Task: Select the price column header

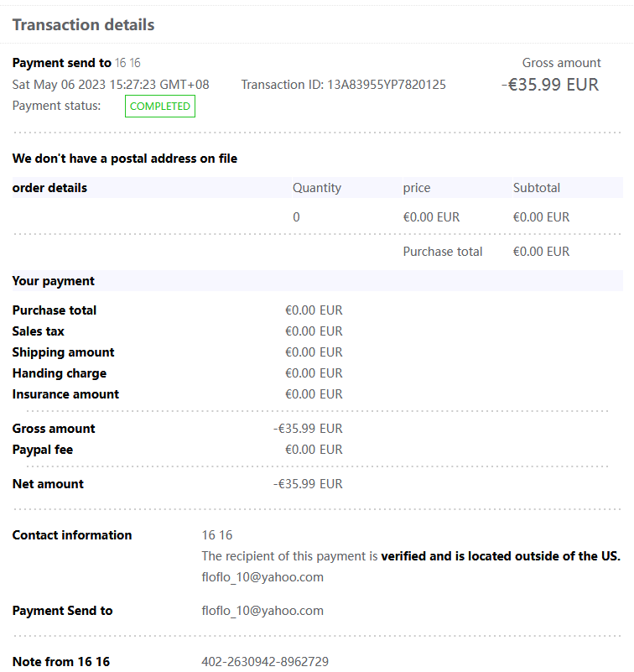Action: [416, 188]
